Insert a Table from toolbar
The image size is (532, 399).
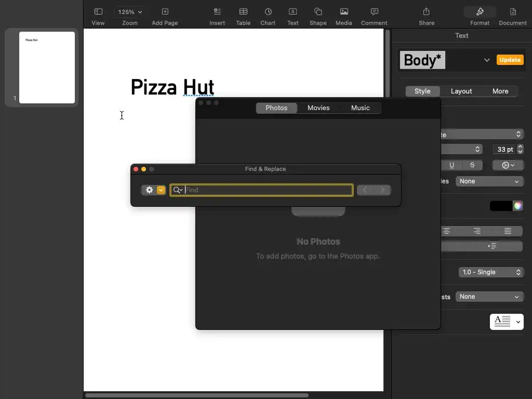coord(243,12)
